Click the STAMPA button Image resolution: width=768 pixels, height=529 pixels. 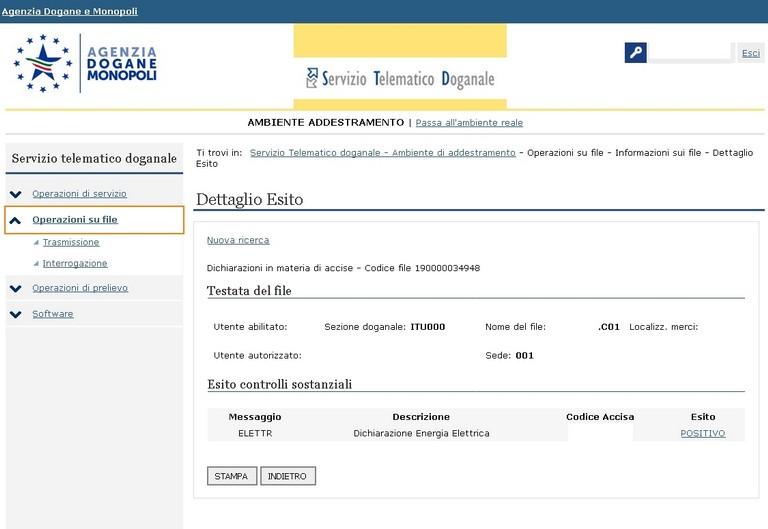coord(232,476)
